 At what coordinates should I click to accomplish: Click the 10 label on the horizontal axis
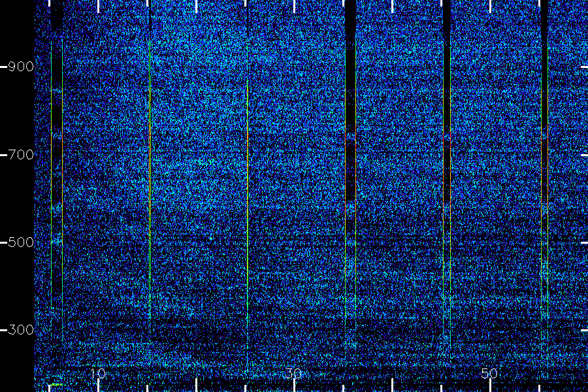[x=98, y=373]
